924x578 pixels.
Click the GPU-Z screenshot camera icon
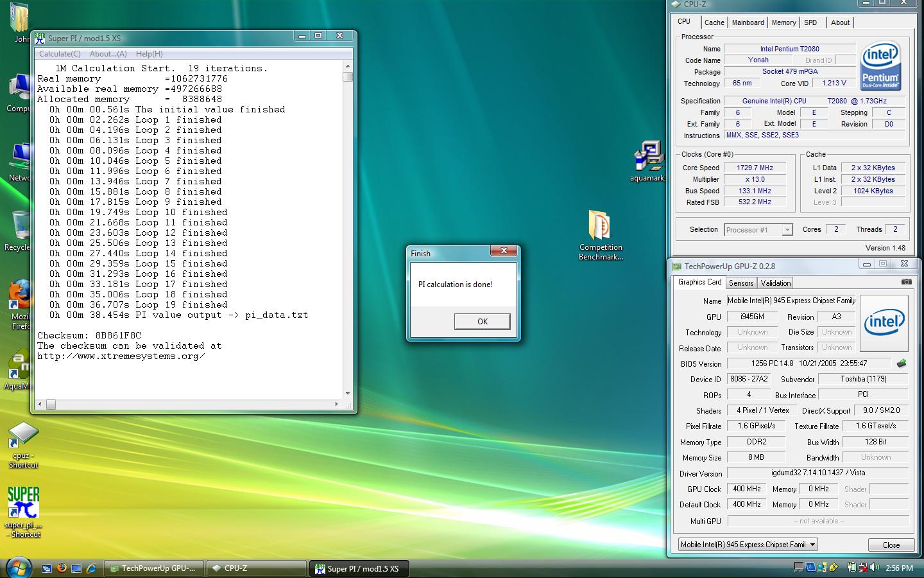point(906,282)
